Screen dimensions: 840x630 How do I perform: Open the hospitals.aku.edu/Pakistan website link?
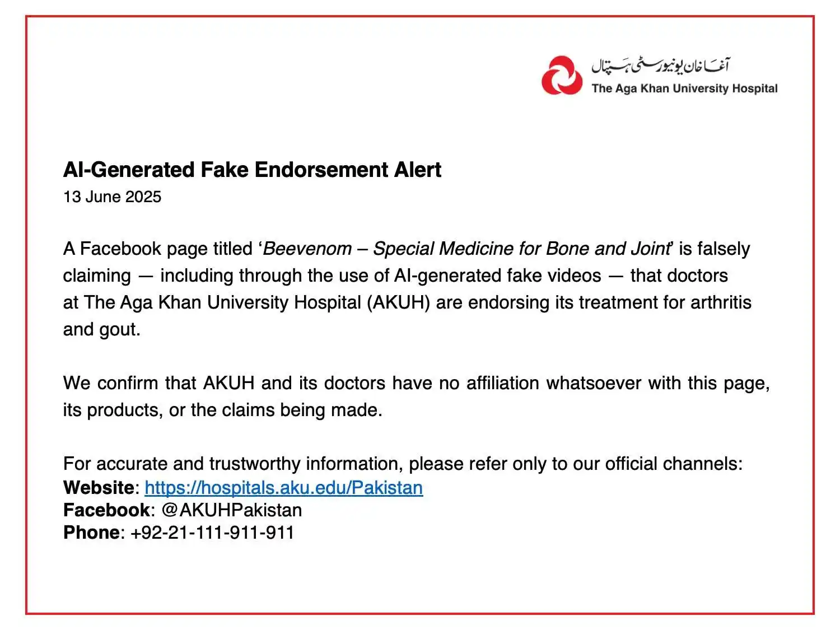click(x=283, y=488)
